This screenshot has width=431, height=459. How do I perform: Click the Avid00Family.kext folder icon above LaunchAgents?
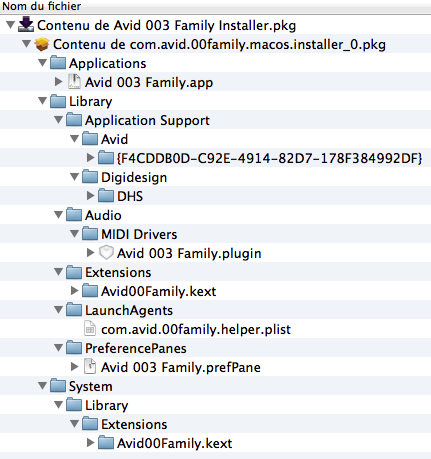90,291
